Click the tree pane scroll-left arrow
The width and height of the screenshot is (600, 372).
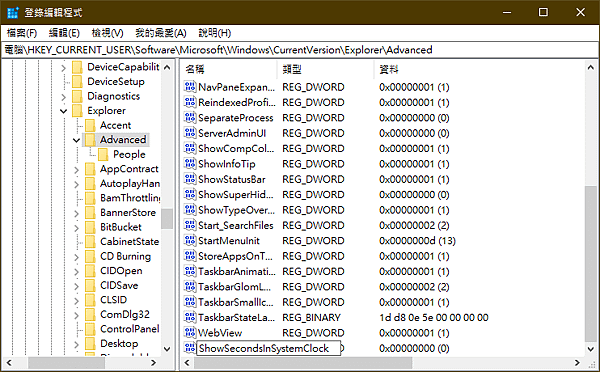[9, 362]
